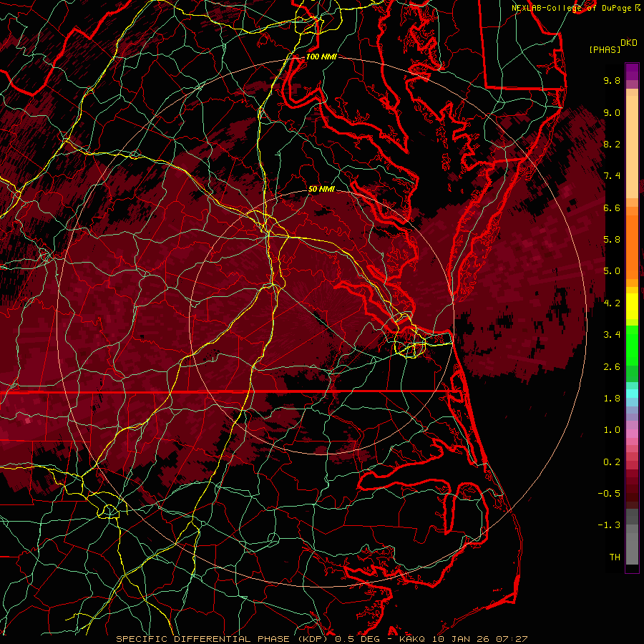Click the 6.6 legend value
644x644 pixels.
(x=612, y=208)
